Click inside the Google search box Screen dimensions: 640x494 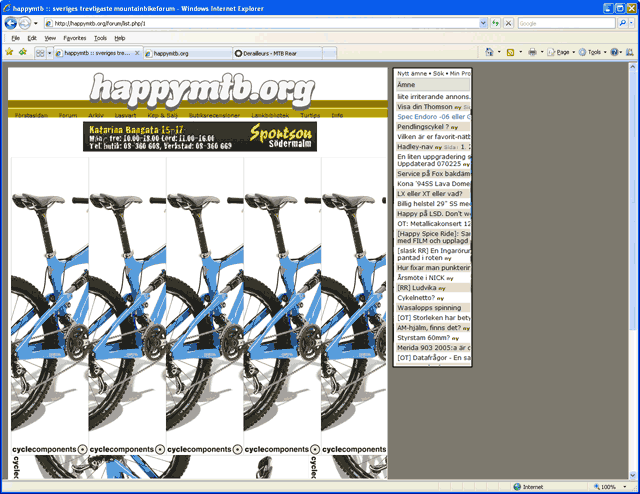(567, 23)
